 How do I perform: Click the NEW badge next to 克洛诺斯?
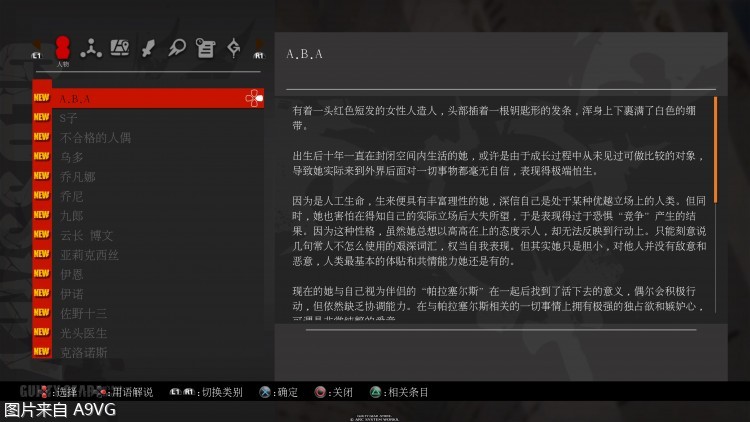[x=42, y=352]
